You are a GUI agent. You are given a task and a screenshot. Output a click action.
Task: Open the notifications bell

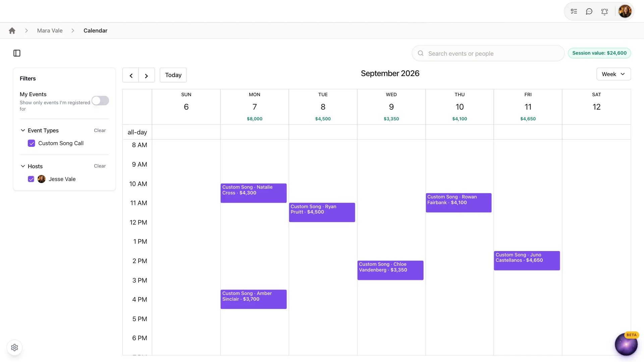pos(604,11)
